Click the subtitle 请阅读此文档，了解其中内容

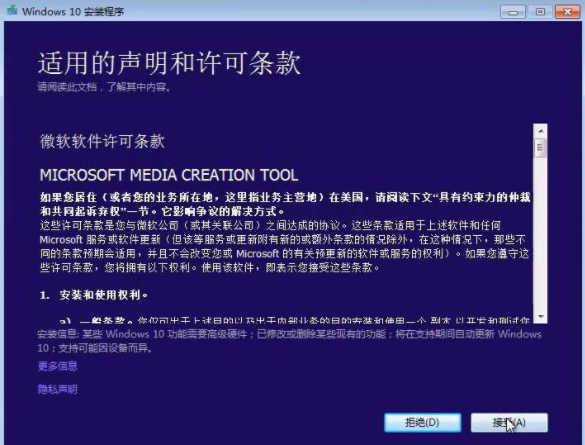pyautogui.click(x=104, y=87)
